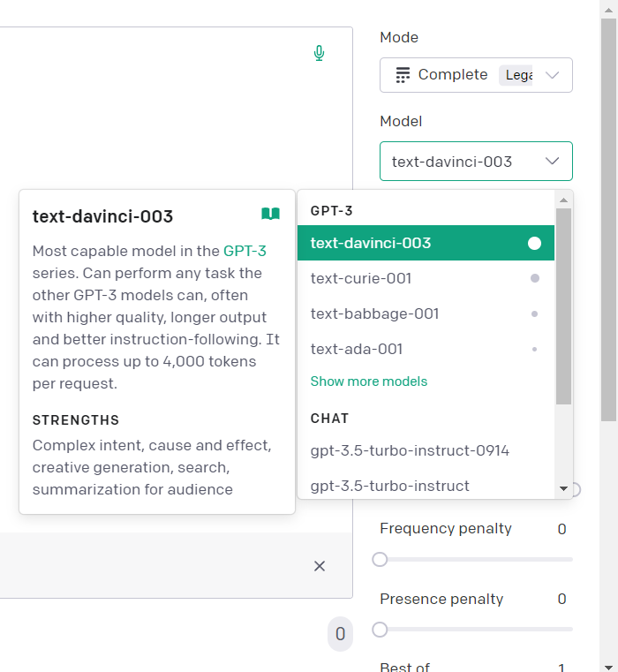Screen dimensions: 618x672
Task: Expand the Model dropdown chevron
Action: (x=553, y=162)
